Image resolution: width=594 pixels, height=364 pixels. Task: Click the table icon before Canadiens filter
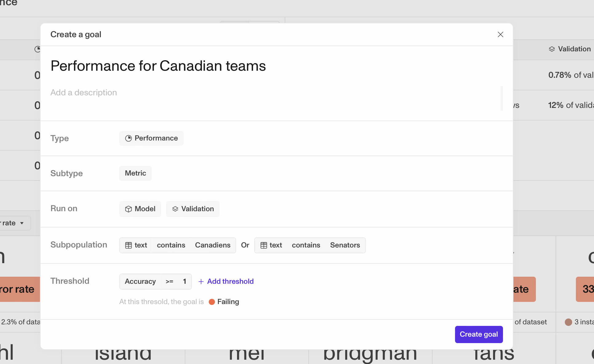pos(129,245)
